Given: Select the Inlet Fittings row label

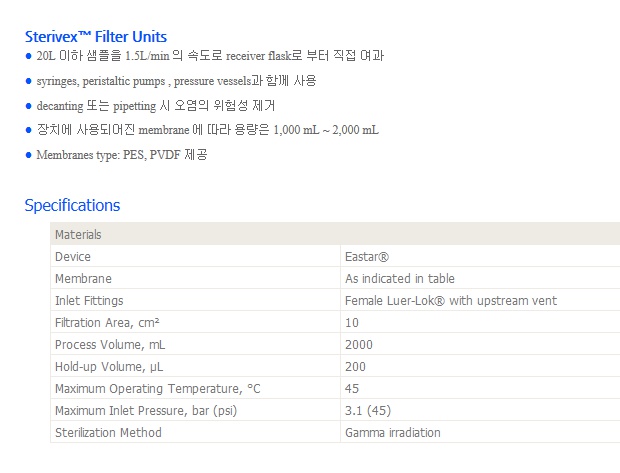Looking at the screenshot, I should tap(91, 301).
